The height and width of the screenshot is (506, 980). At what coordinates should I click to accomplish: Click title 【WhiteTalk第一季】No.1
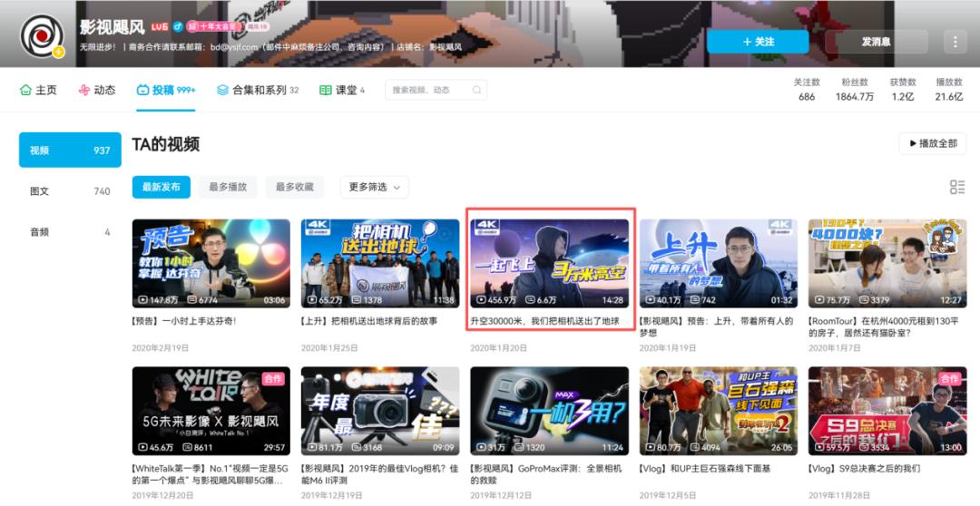point(210,474)
